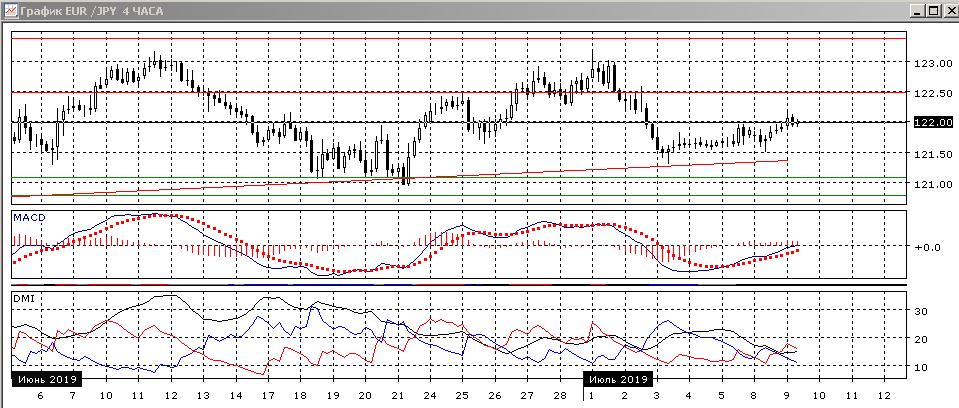Click the highlighted current price 122.00 label
The height and width of the screenshot is (408, 959).
[932, 122]
